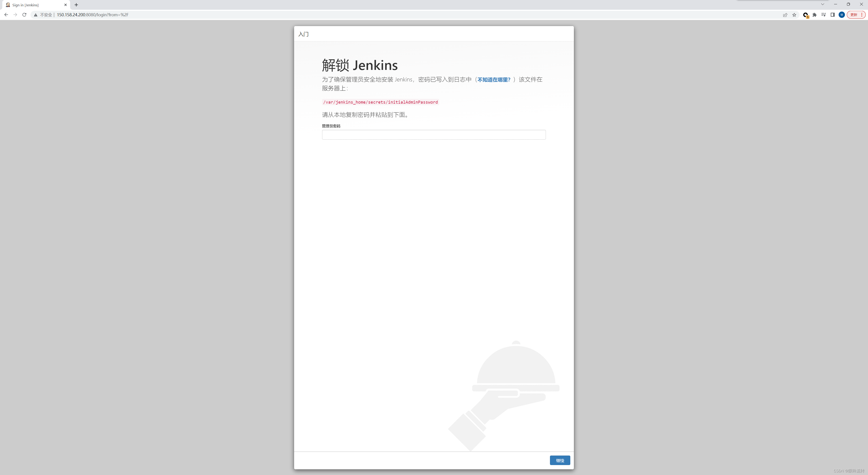Screen dimensions: 868x475
Task: Click the share page icon in address bar
Action: (x=785, y=15)
